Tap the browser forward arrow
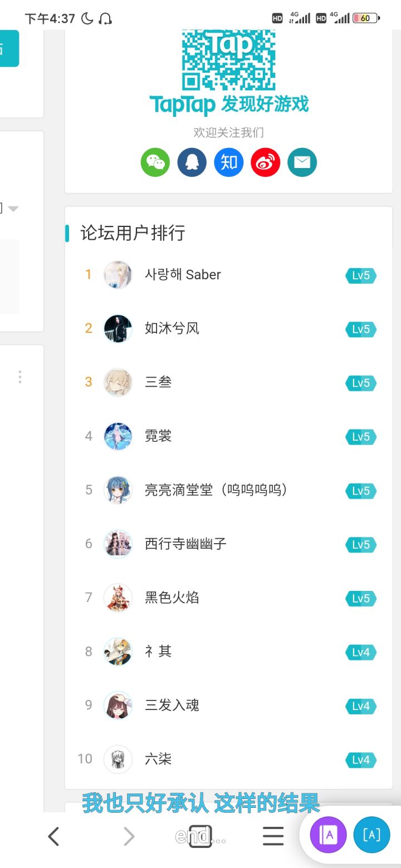401x868 pixels. tap(129, 836)
